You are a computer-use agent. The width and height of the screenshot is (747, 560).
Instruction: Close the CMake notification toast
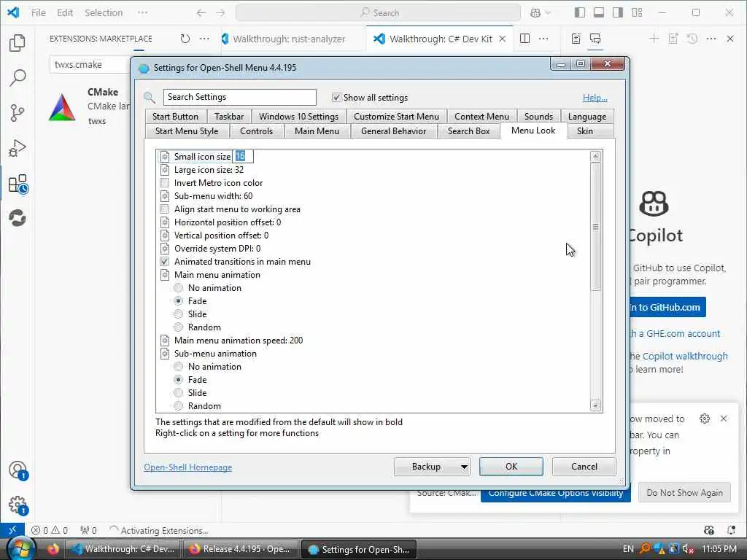[724, 419]
